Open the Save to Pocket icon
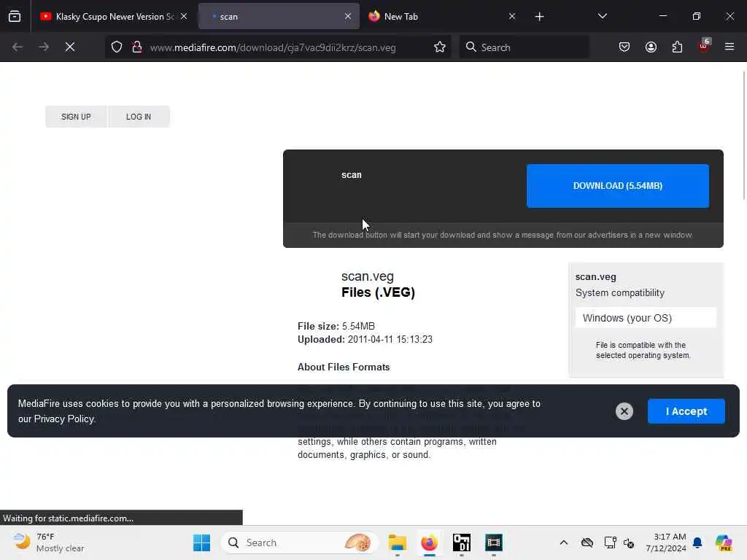This screenshot has height=560, width=747. point(624,47)
